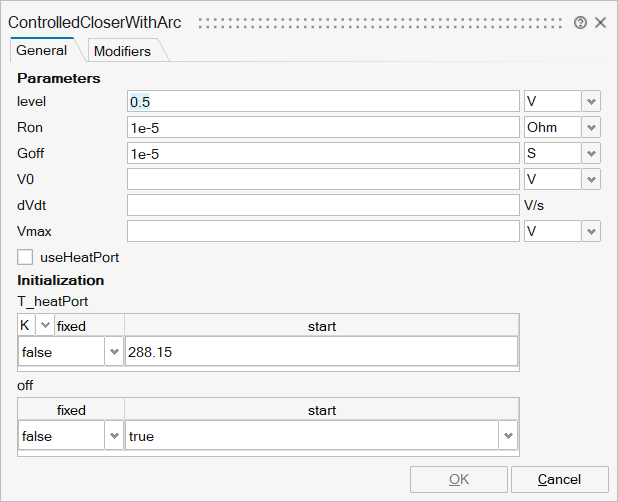Click the level input field

(323, 101)
